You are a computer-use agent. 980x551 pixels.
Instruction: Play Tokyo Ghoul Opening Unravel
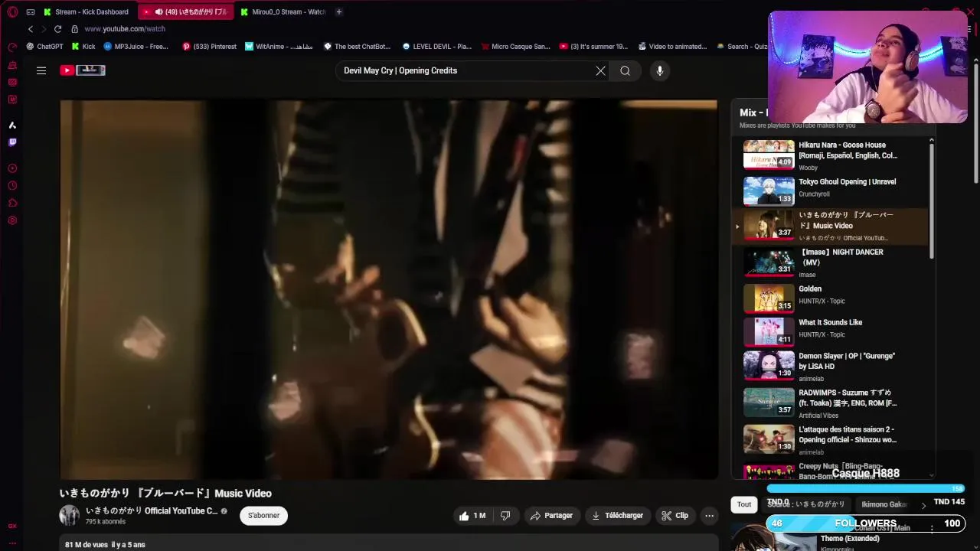pyautogui.click(x=830, y=191)
